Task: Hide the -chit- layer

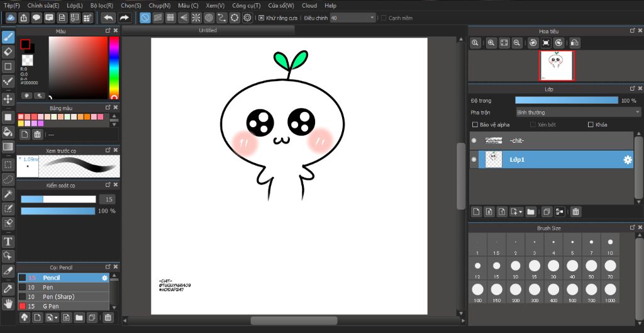Action: [x=474, y=141]
